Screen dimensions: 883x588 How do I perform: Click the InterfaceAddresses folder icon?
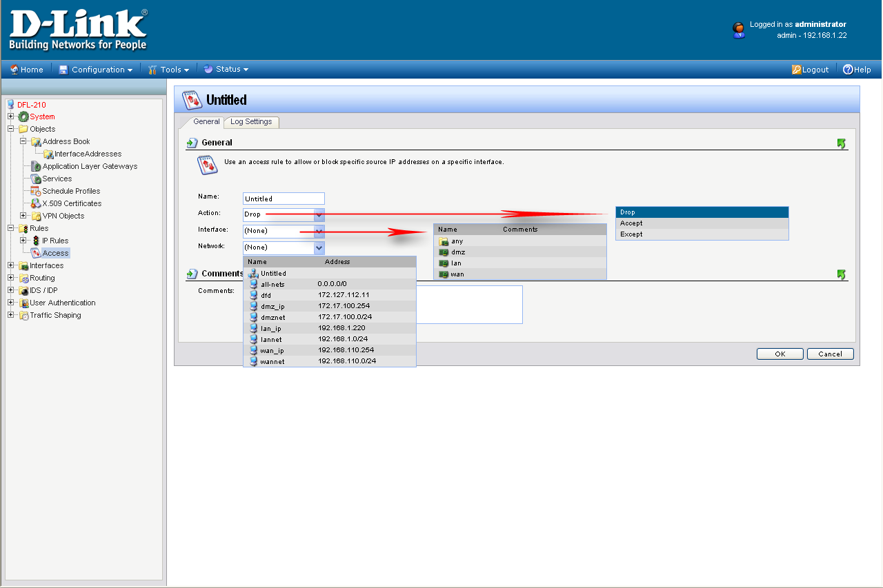[48, 154]
